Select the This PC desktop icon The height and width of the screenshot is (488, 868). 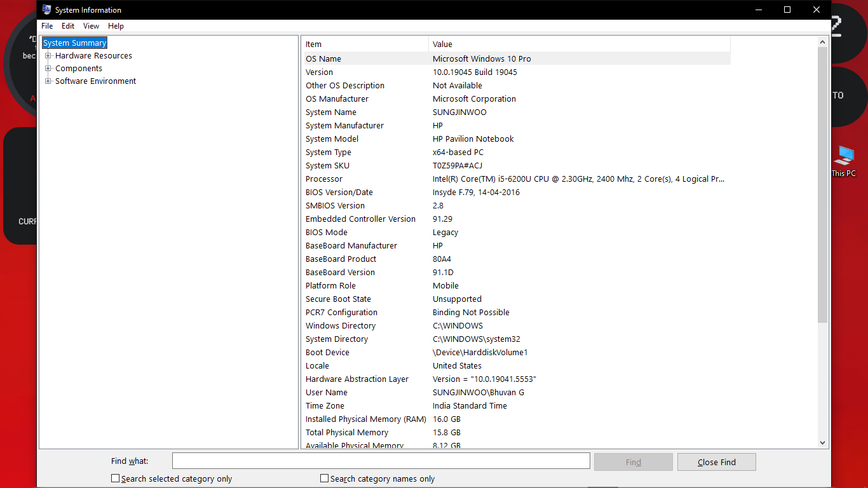844,161
